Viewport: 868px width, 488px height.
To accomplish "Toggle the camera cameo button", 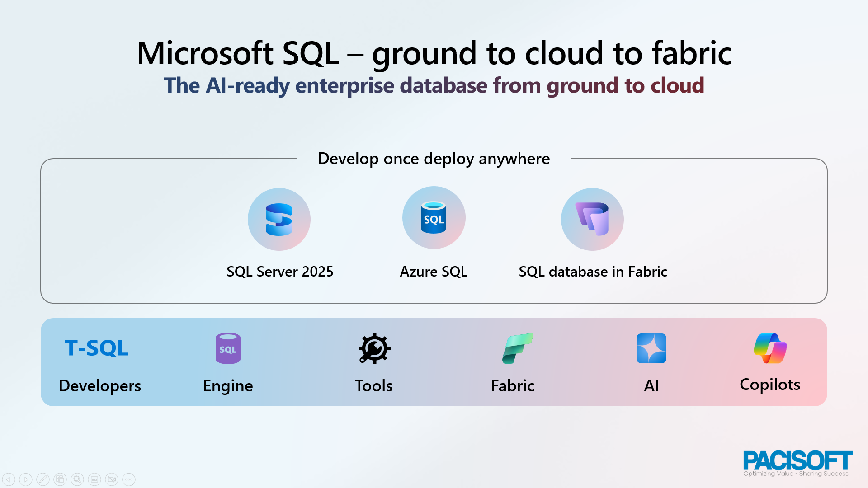I will click(112, 479).
